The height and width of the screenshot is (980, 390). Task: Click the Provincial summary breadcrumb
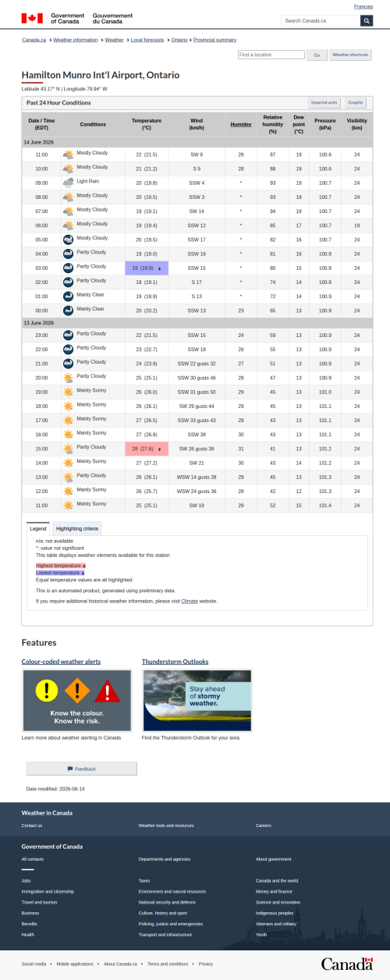point(215,40)
